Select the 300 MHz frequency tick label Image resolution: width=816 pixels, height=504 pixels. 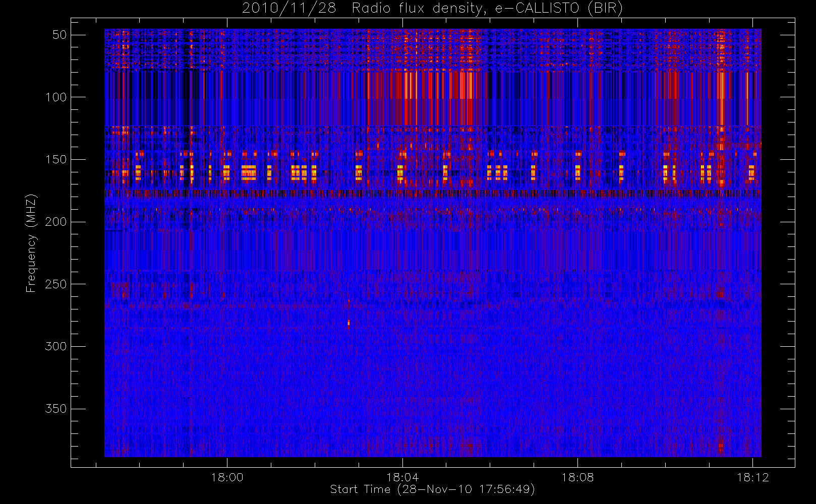pos(56,346)
